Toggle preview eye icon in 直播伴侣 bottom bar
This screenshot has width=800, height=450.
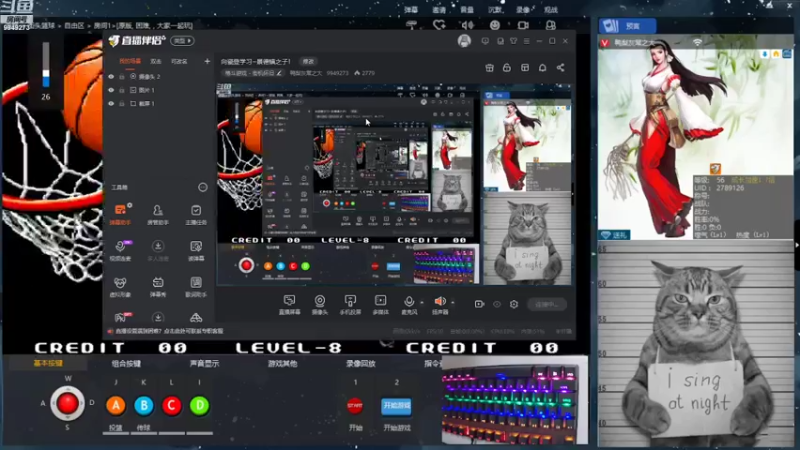[497, 304]
